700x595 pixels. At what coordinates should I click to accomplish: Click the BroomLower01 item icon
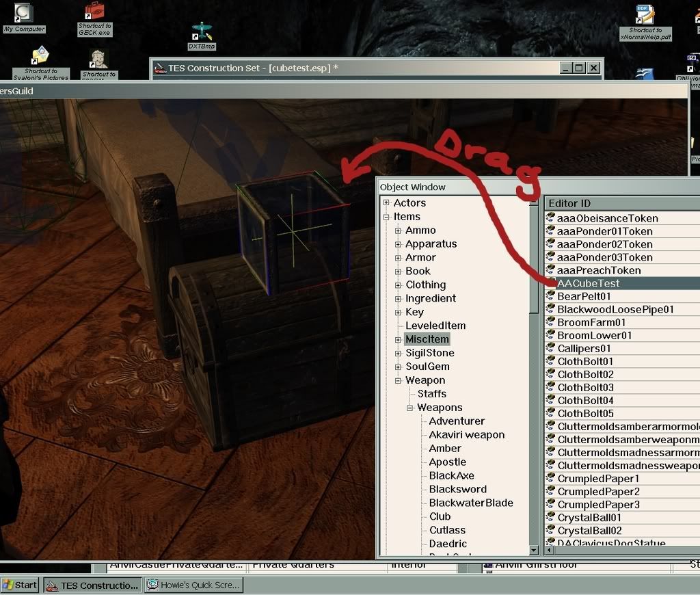(x=550, y=334)
